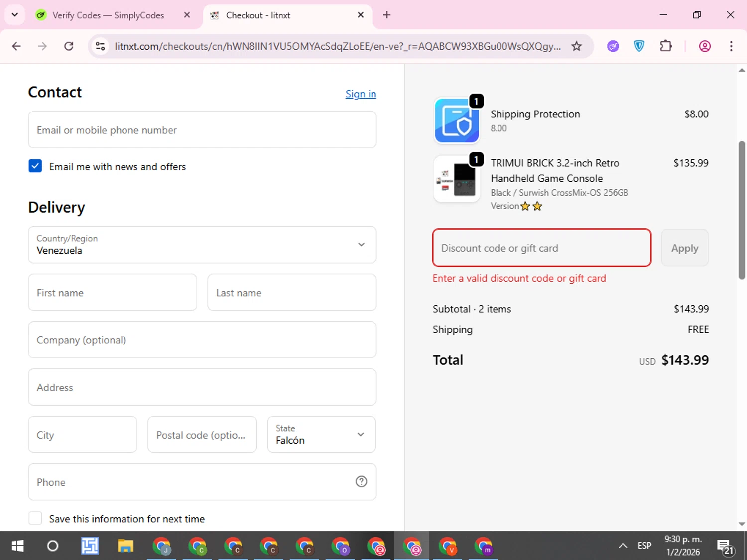Open the Extensions puzzle menu
Viewport: 747px width, 560px height.
tap(666, 46)
